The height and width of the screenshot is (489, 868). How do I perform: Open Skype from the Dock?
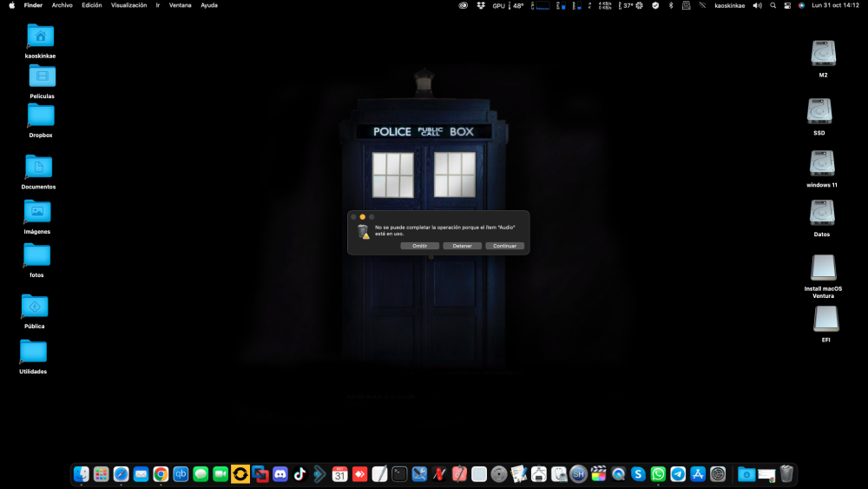click(x=638, y=474)
